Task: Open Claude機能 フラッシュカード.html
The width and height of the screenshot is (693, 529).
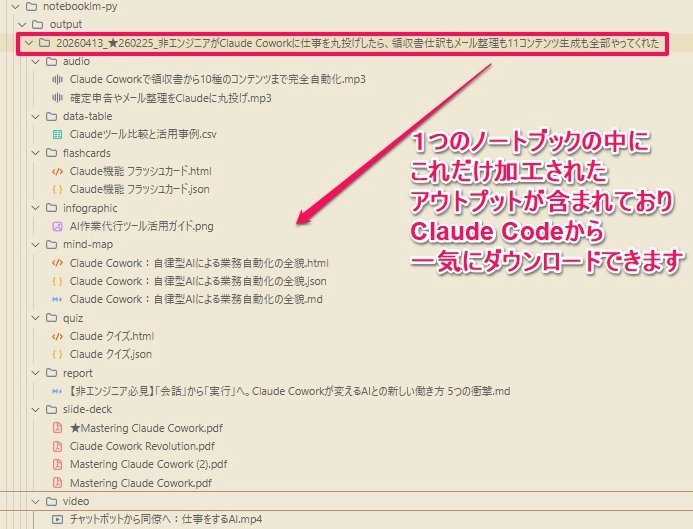Action: tap(141, 171)
